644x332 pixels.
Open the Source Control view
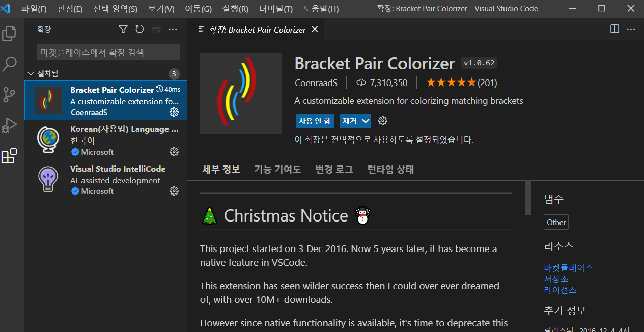(10, 95)
